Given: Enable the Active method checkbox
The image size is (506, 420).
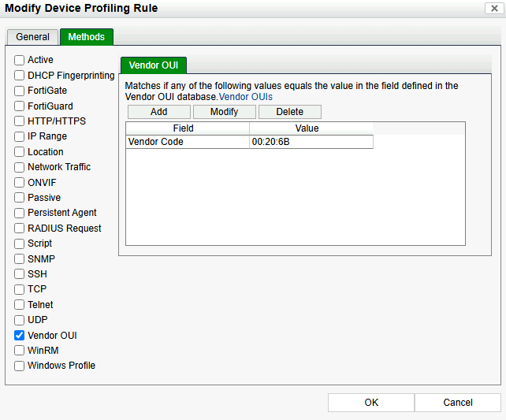Looking at the screenshot, I should tap(20, 60).
